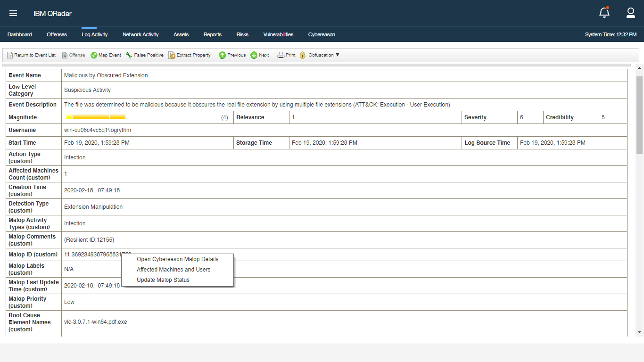Choose Affected Machines and Users option
The image size is (644, 362).
(x=173, y=270)
